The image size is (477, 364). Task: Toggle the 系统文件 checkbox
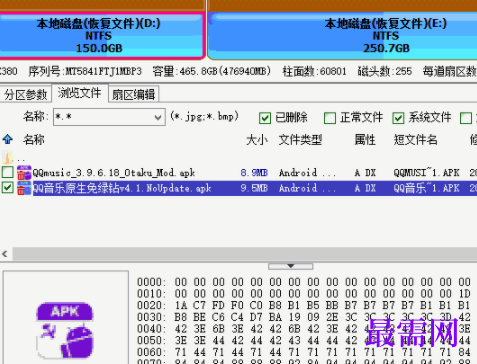[x=398, y=118]
